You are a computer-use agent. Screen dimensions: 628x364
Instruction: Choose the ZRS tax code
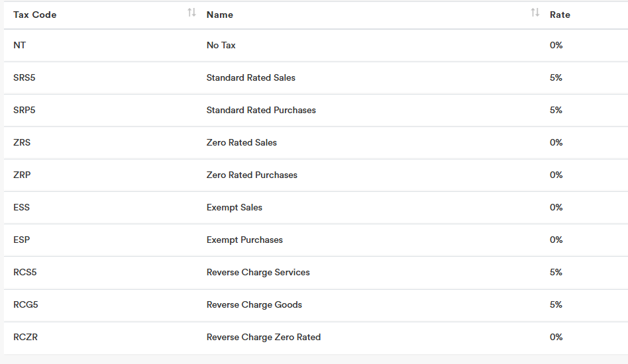coord(22,143)
